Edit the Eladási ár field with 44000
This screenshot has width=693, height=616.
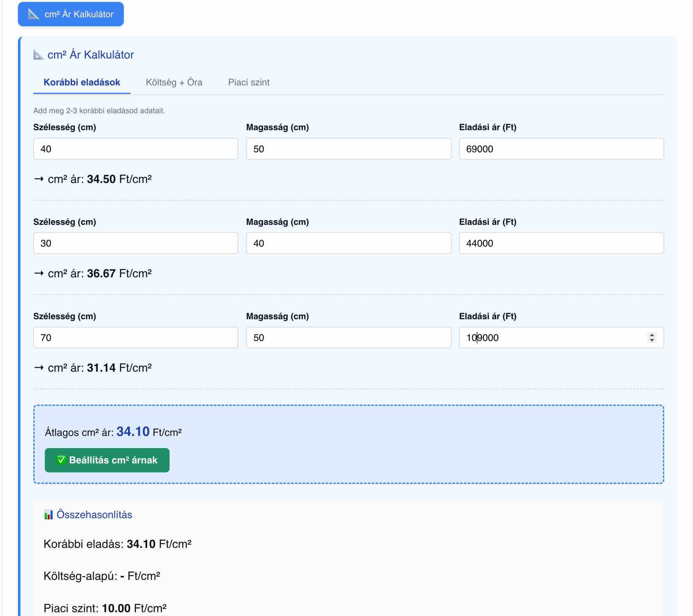pyautogui.click(x=561, y=243)
